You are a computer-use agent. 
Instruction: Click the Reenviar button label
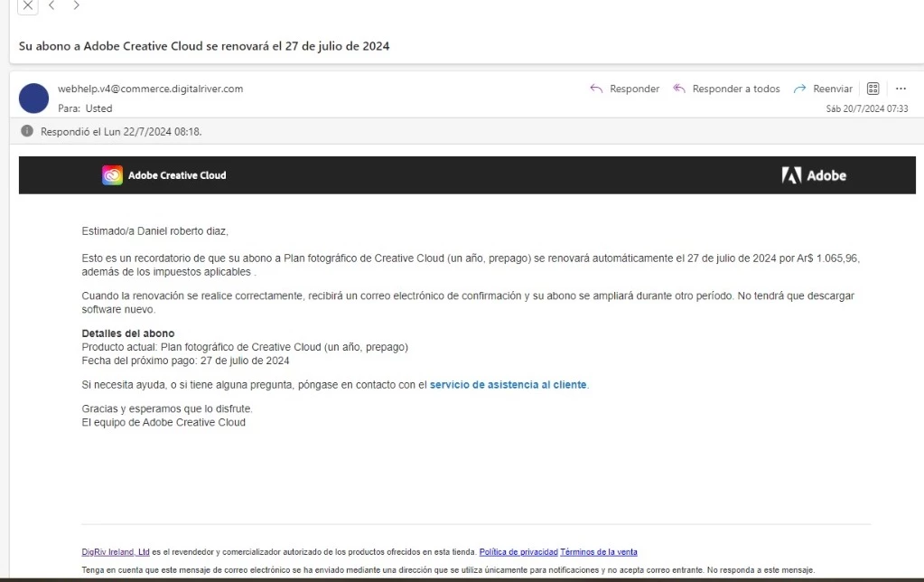click(833, 89)
